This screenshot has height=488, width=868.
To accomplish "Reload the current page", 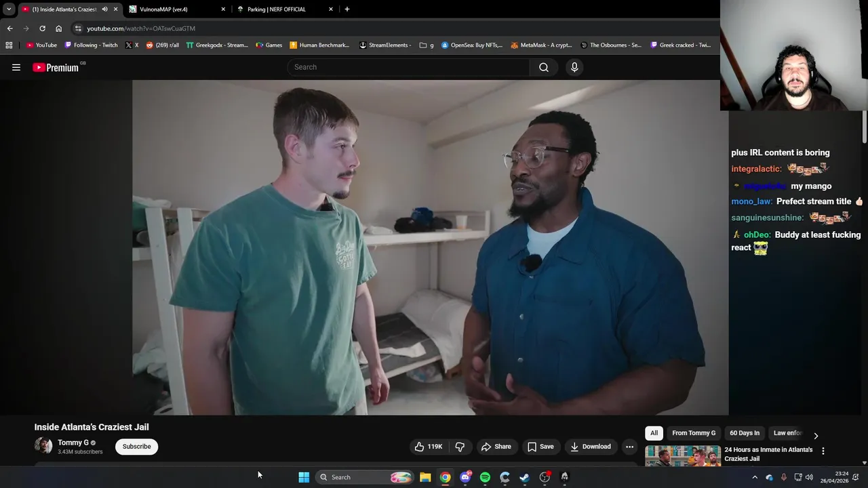I will [42, 28].
